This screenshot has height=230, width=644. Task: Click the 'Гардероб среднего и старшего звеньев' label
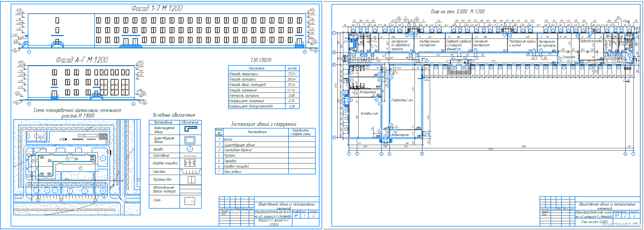pyautogui.click(x=458, y=45)
